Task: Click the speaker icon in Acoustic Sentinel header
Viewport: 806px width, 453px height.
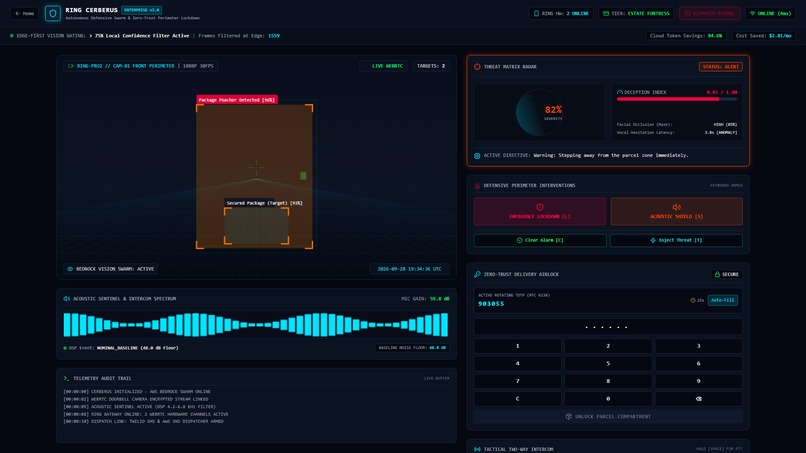Action: [x=66, y=298]
